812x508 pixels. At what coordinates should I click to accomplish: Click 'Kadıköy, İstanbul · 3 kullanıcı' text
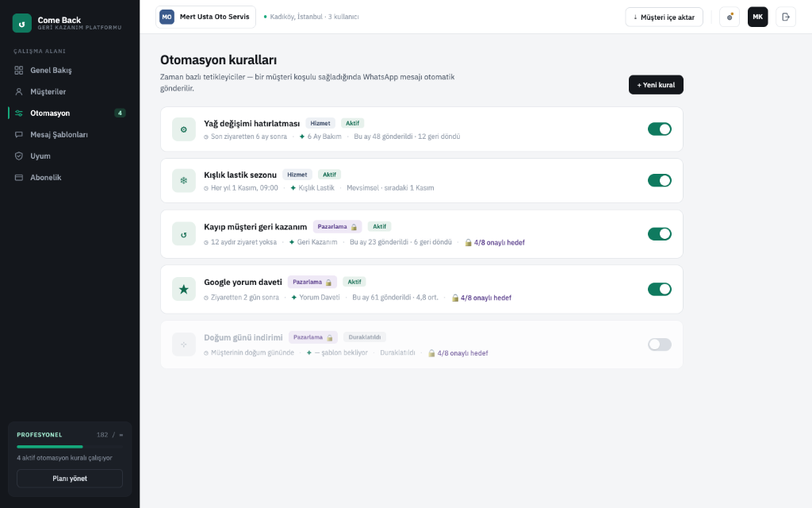(314, 17)
